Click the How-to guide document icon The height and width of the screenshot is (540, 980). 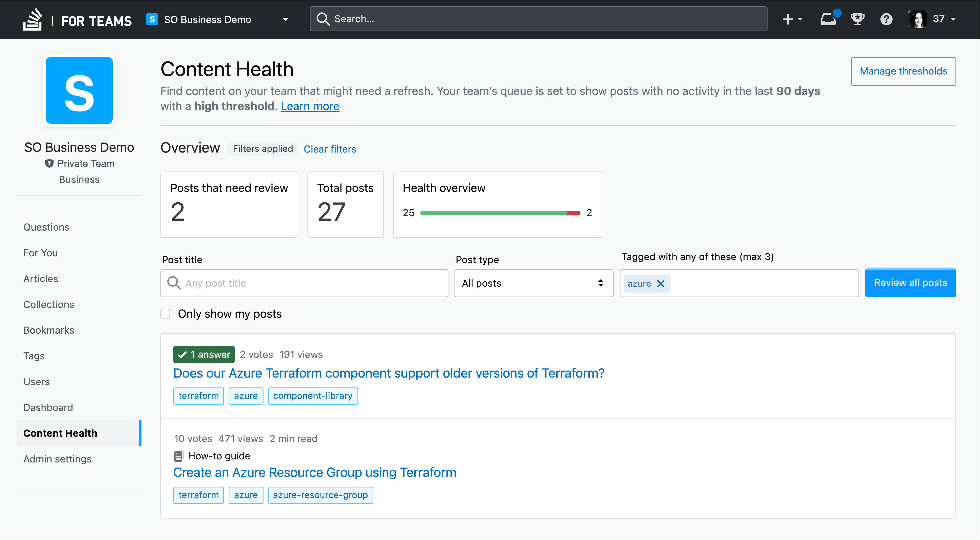coord(178,456)
